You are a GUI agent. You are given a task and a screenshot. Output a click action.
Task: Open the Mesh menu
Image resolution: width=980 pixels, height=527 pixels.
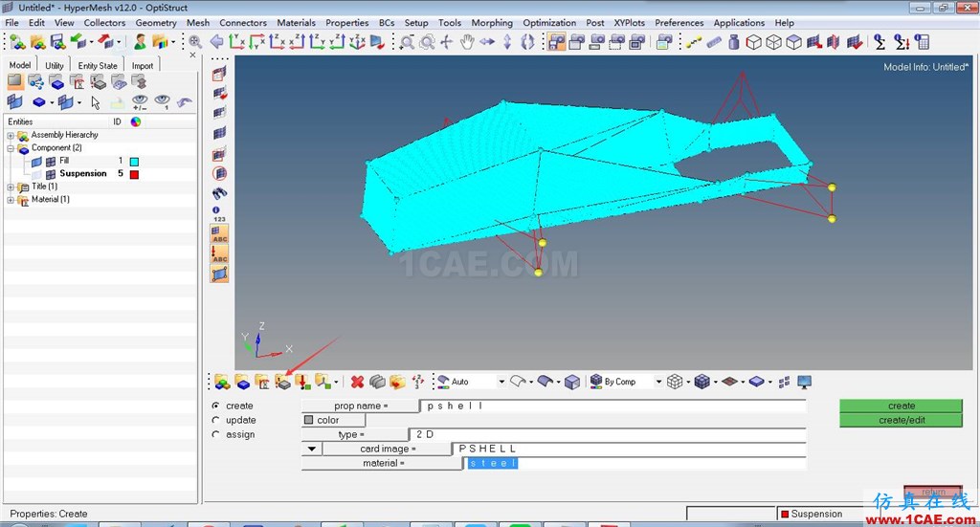click(198, 23)
